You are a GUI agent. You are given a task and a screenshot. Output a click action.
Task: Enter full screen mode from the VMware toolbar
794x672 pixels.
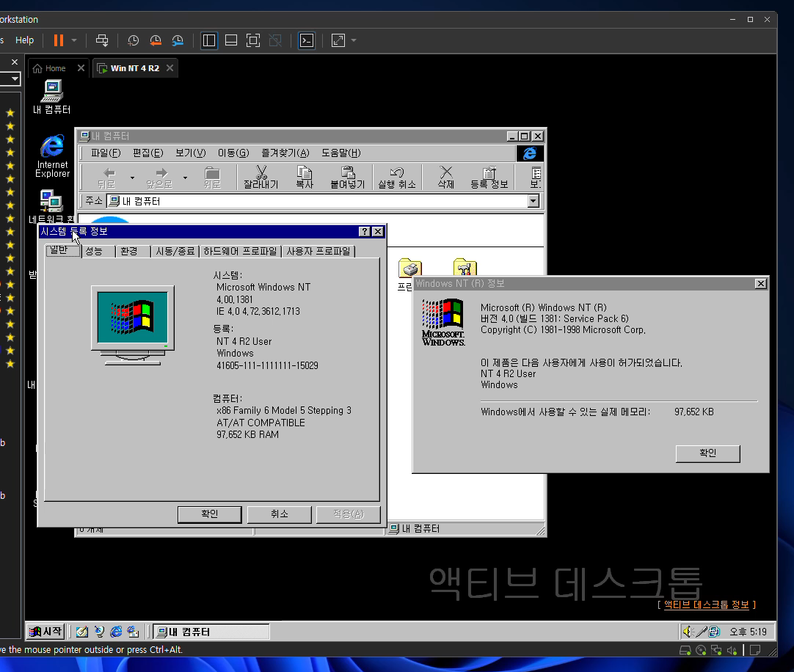click(x=252, y=40)
